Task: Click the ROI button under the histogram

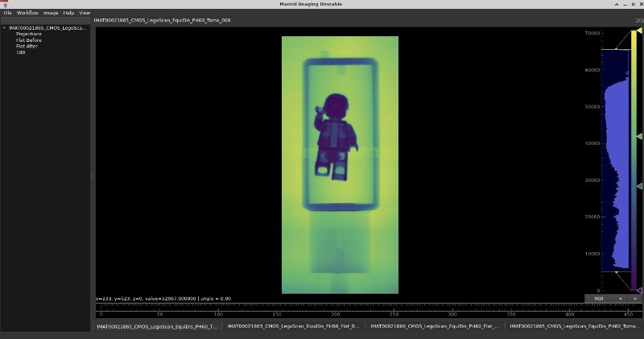Action: (599, 299)
